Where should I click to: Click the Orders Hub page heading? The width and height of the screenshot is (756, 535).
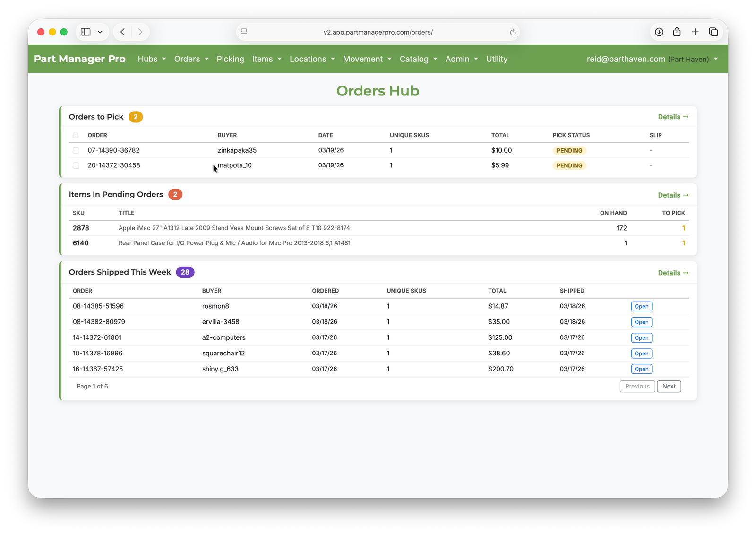(378, 91)
